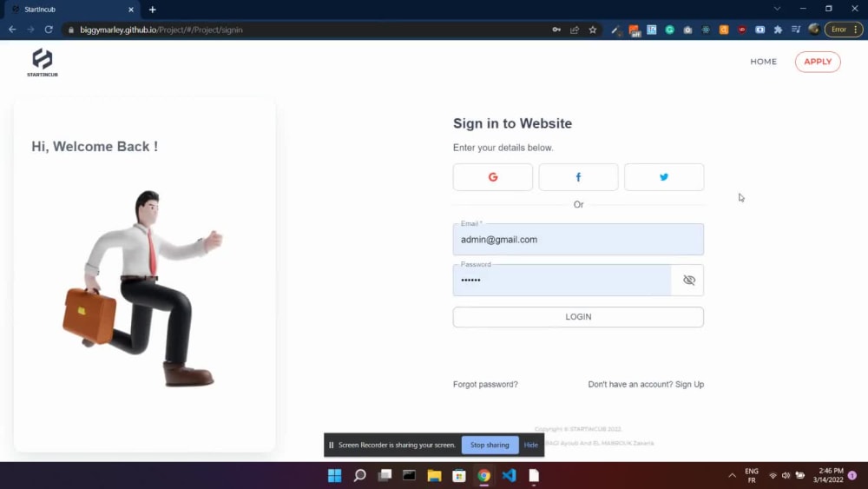
Task: Open the Chrome profile avatar
Action: point(813,30)
